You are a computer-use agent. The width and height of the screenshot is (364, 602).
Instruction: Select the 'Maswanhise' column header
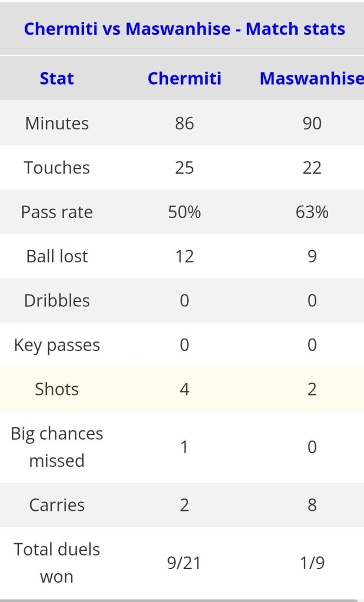tap(312, 79)
